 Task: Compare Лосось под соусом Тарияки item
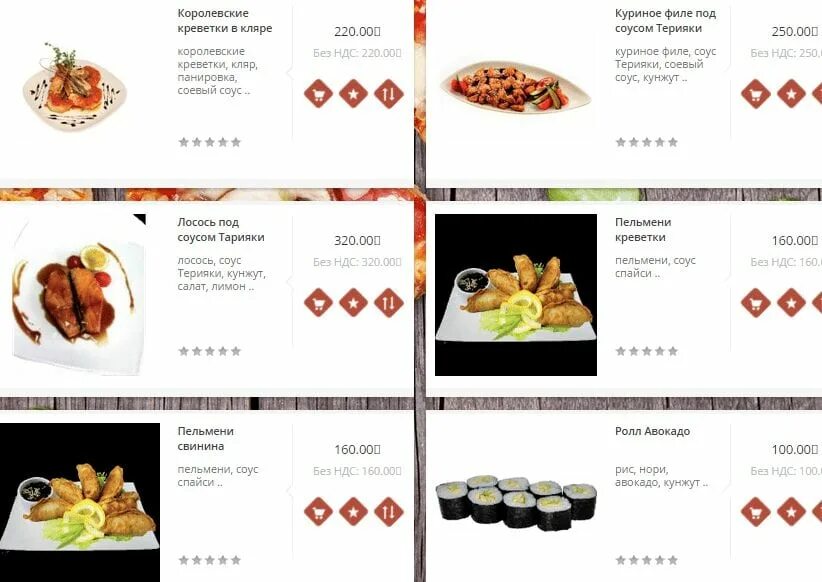tap(388, 303)
